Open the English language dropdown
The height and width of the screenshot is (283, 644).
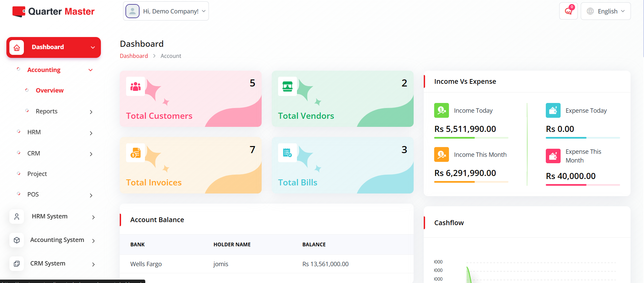tap(606, 11)
